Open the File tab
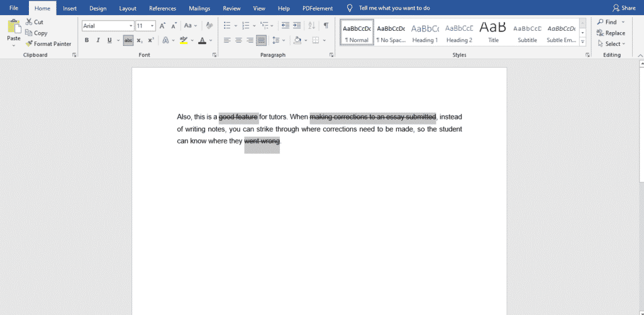The height and width of the screenshot is (315, 644). click(14, 8)
